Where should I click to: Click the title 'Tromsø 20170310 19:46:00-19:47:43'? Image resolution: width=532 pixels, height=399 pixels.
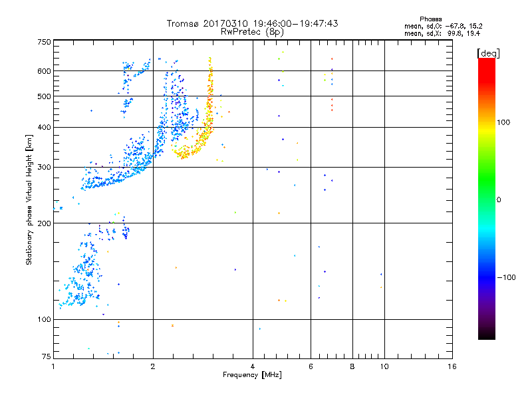point(253,23)
